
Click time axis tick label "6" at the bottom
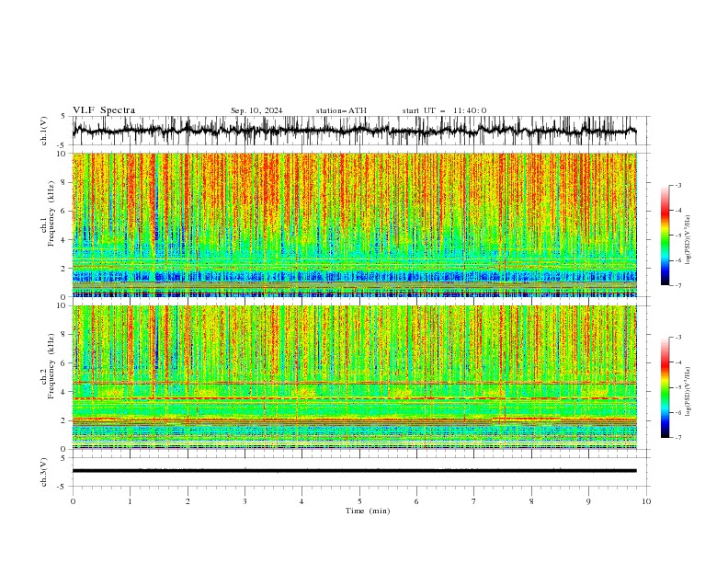click(416, 501)
